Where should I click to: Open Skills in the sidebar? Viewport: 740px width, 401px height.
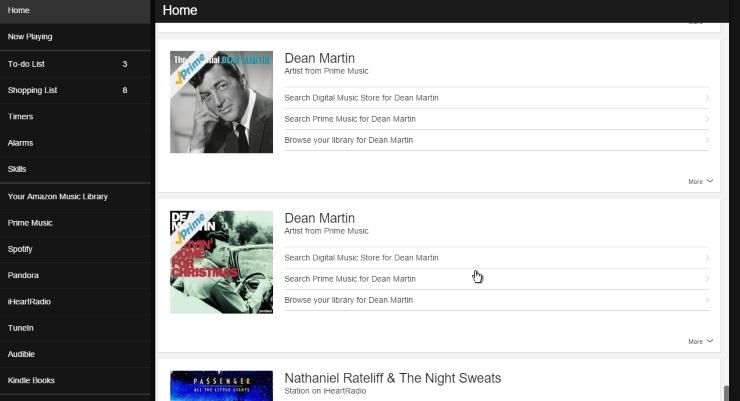pos(75,169)
